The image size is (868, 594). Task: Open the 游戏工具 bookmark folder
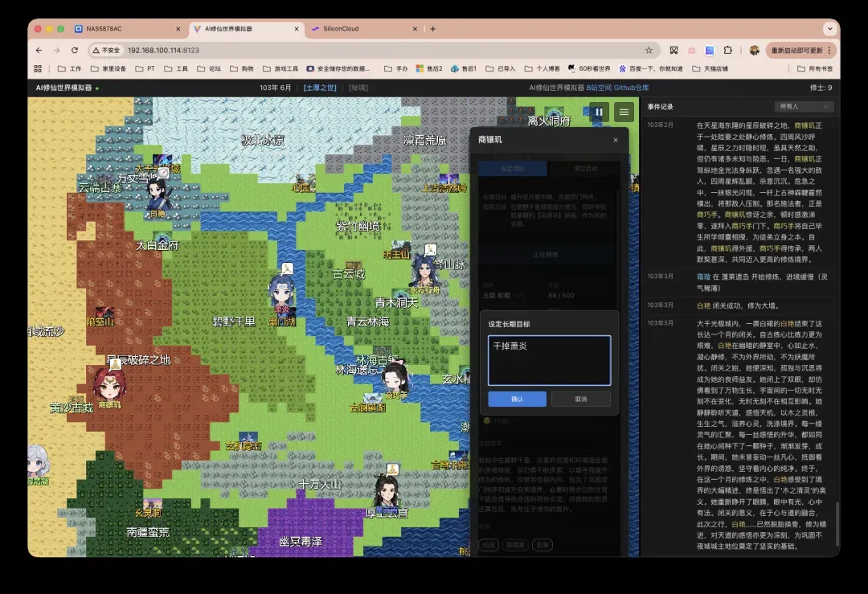[x=281, y=69]
